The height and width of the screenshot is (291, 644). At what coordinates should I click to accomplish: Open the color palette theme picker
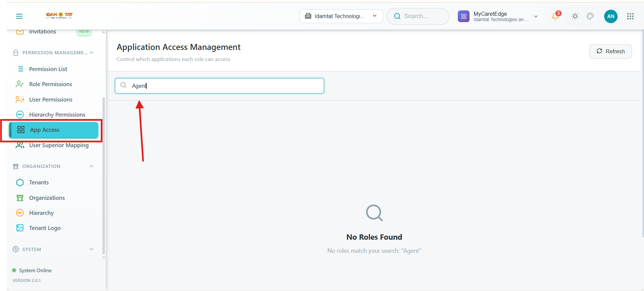point(590,16)
